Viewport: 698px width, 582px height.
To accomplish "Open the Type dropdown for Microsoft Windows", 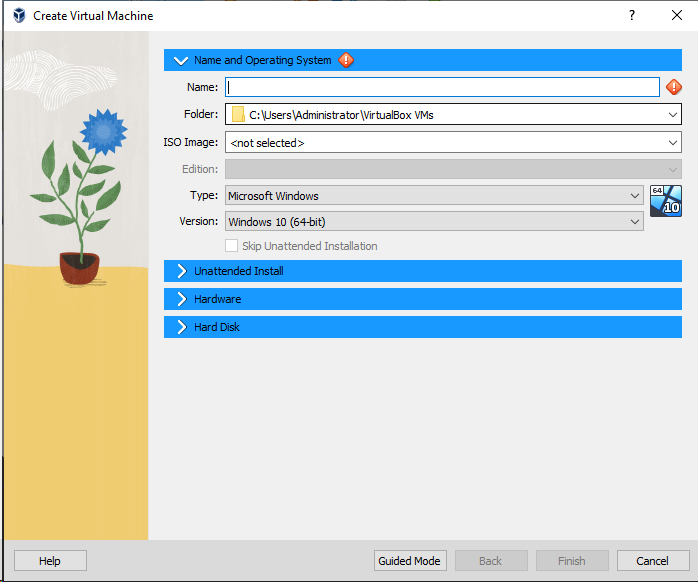I will click(635, 196).
